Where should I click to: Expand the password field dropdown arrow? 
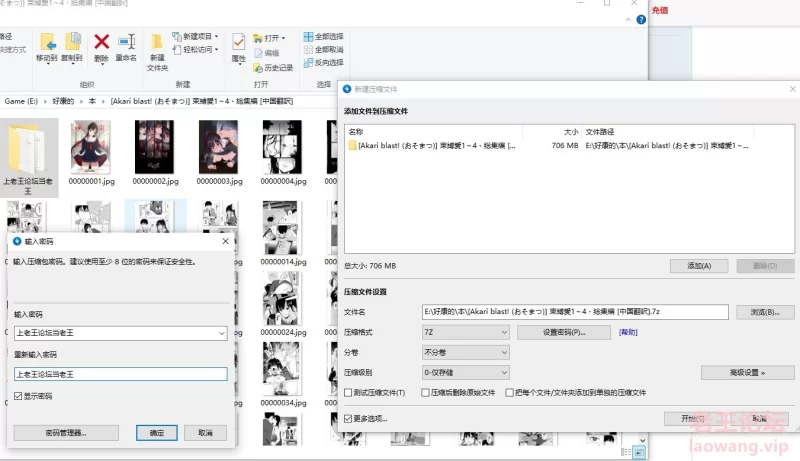222,334
